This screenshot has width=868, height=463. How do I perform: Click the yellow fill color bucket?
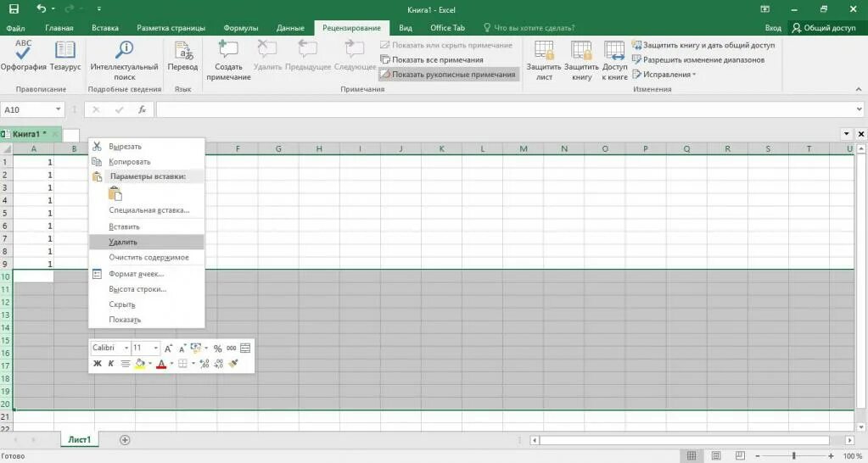pyautogui.click(x=140, y=364)
